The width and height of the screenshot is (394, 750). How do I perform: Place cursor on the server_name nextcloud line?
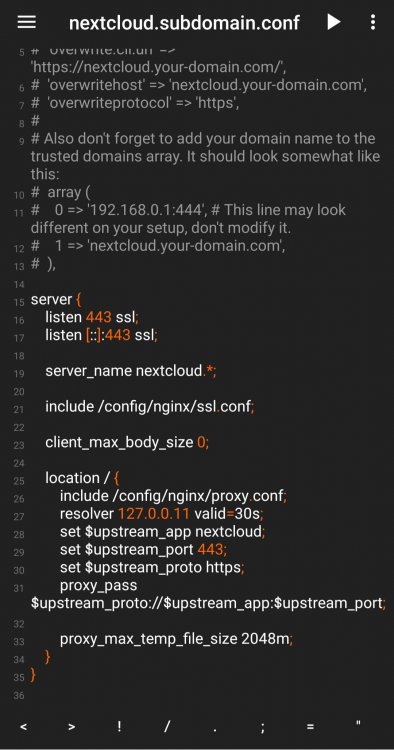(131, 371)
